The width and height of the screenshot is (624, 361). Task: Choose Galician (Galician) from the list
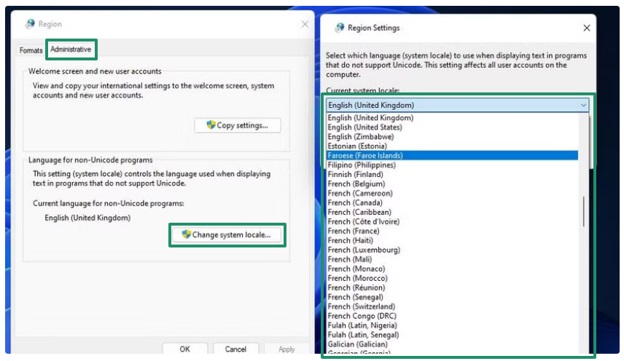click(x=452, y=344)
